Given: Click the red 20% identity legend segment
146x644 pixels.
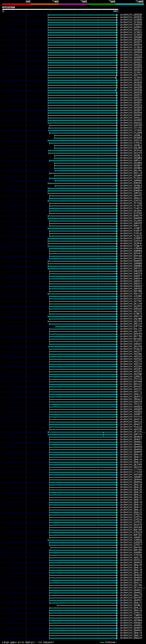Looking at the screenshot, I should [16, 4].
